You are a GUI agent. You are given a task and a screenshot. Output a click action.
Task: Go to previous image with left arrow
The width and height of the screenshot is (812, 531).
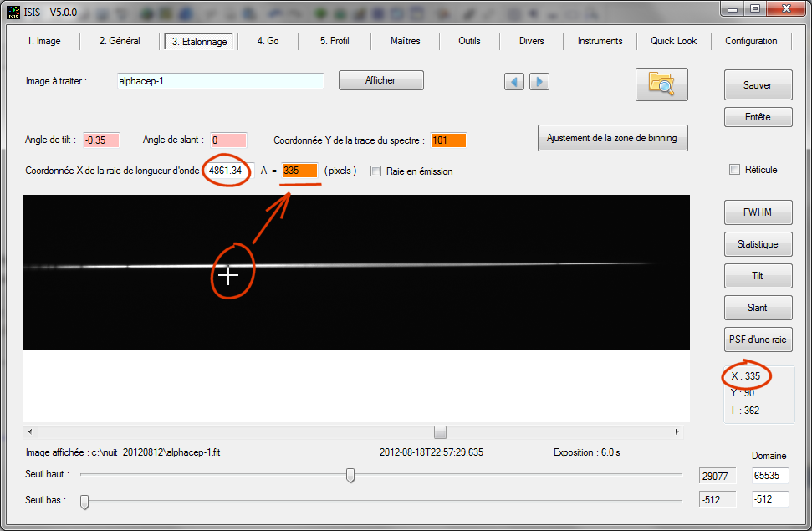513,81
